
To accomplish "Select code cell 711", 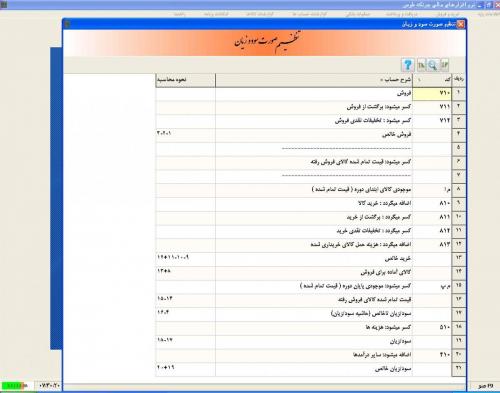I will click(432, 107).
